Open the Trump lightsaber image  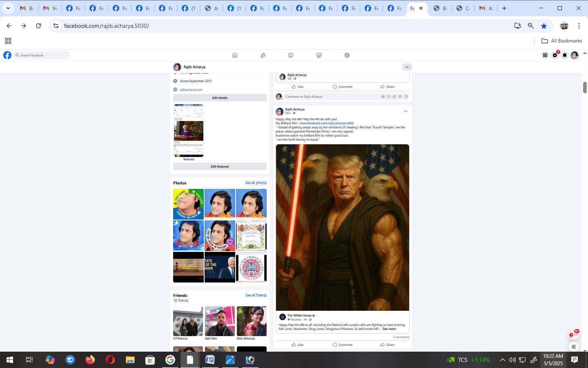(343, 227)
